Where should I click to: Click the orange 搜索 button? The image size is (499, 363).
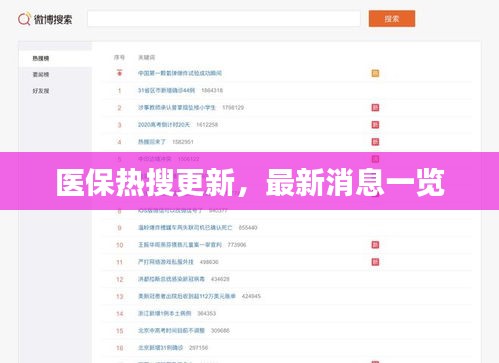(x=392, y=19)
